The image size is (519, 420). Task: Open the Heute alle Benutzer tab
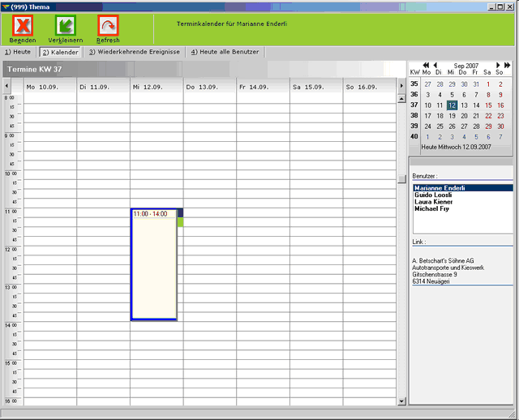225,52
